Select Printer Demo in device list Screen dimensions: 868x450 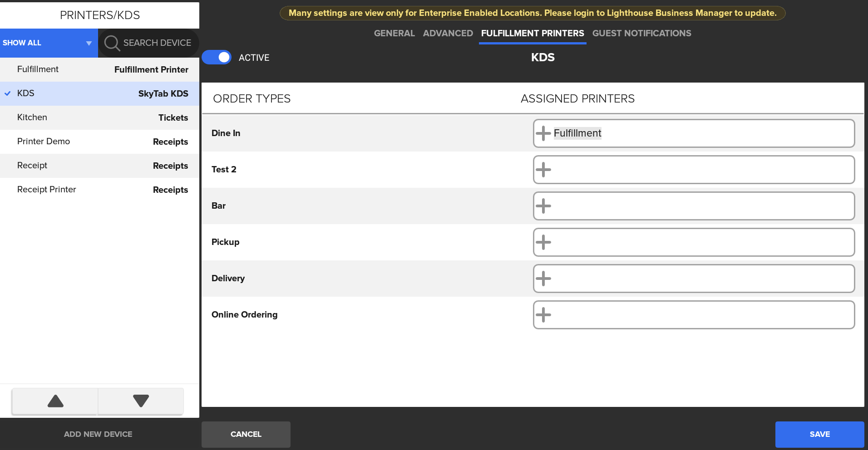[x=100, y=142]
